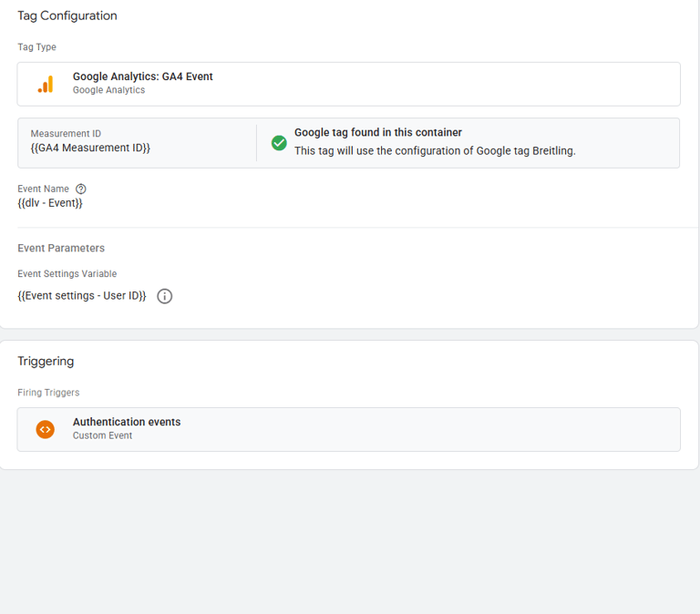The width and height of the screenshot is (700, 614).
Task: Click the Event settings info icon
Action: (165, 296)
